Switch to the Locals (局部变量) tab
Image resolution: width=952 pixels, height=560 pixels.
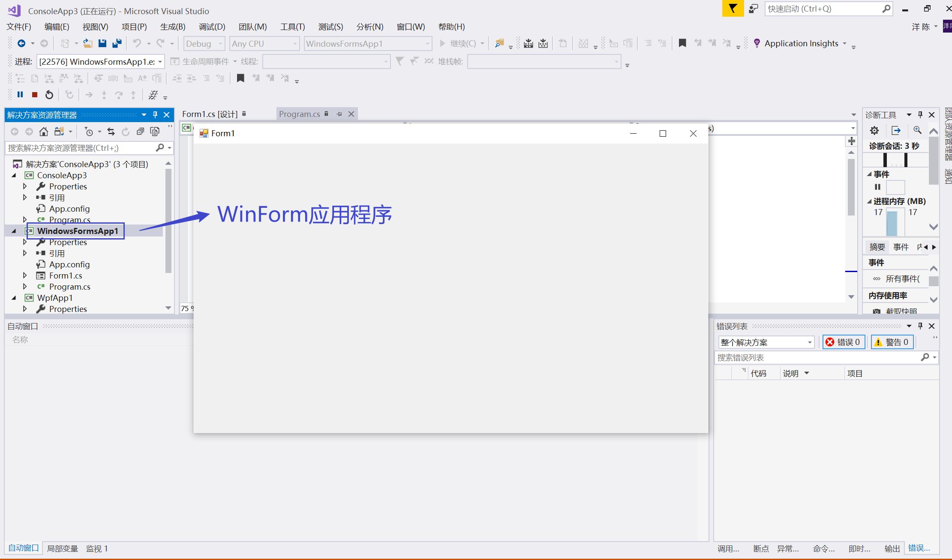[x=62, y=548]
